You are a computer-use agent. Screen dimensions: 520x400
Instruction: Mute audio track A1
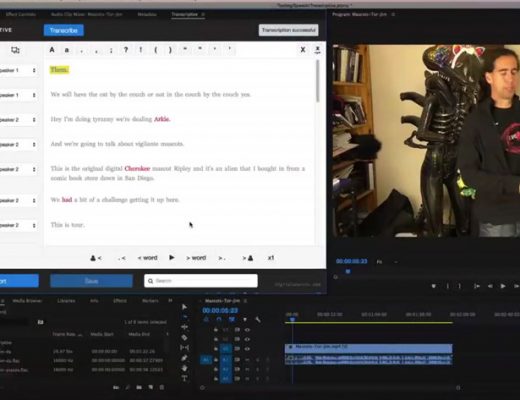(247, 360)
